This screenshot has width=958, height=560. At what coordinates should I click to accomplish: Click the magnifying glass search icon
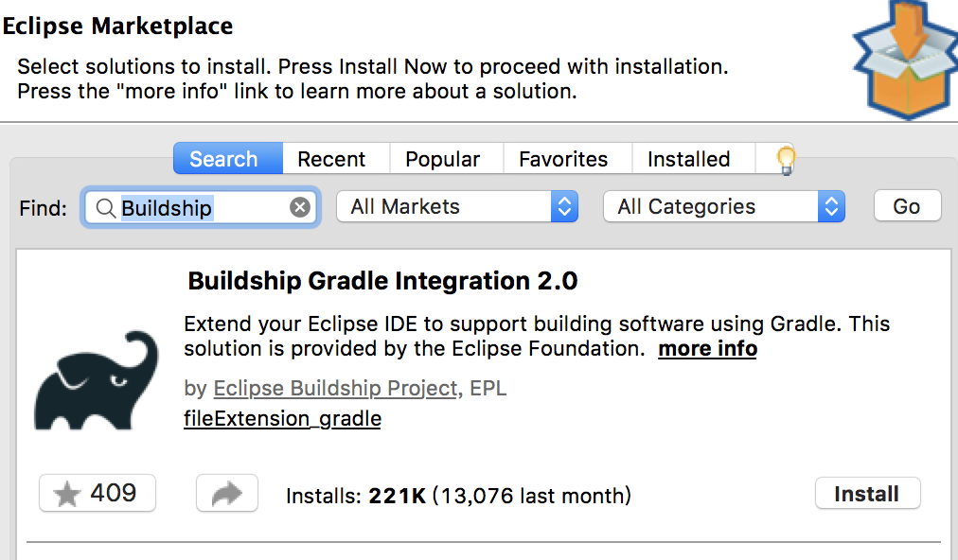coord(105,208)
